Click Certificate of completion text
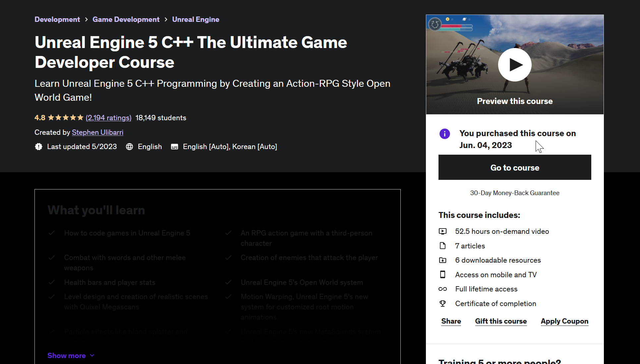The width and height of the screenshot is (640, 364). click(x=495, y=303)
